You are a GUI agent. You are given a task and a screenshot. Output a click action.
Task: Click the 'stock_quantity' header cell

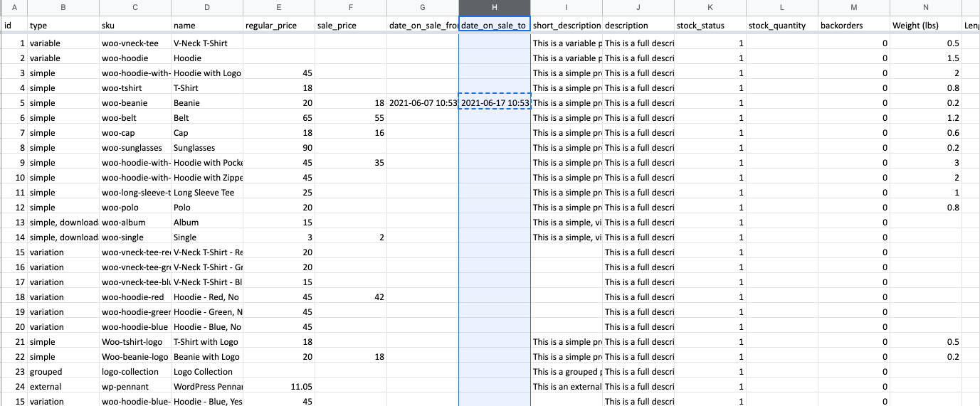click(781, 26)
